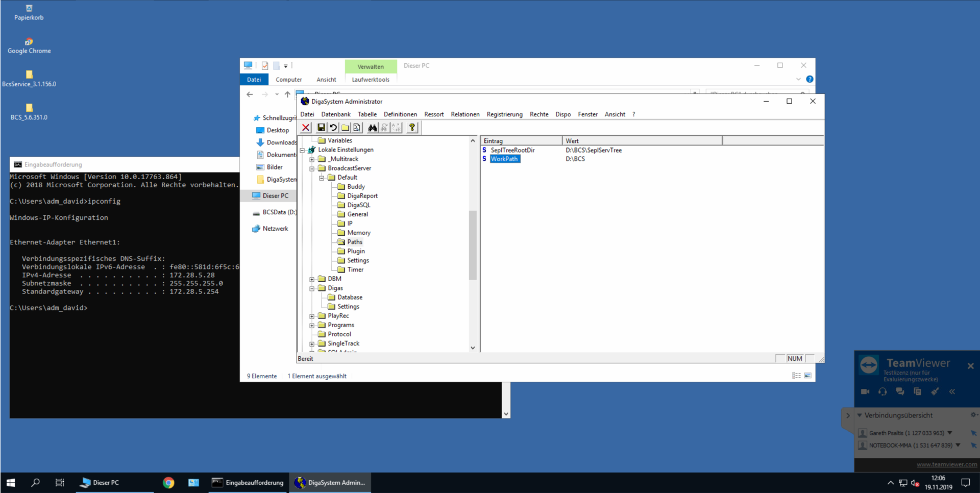This screenshot has height=493, width=980.
Task: Toggle remote control arrow for Gareth Psaltis
Action: [973, 433]
